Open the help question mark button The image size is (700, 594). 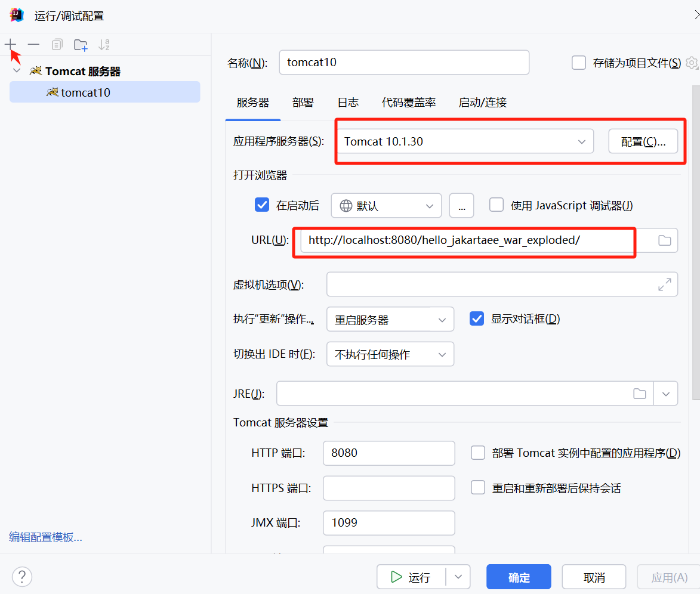click(x=22, y=576)
